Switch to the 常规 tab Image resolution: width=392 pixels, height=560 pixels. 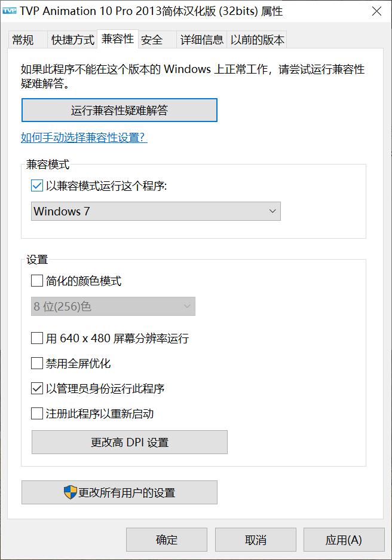click(23, 40)
